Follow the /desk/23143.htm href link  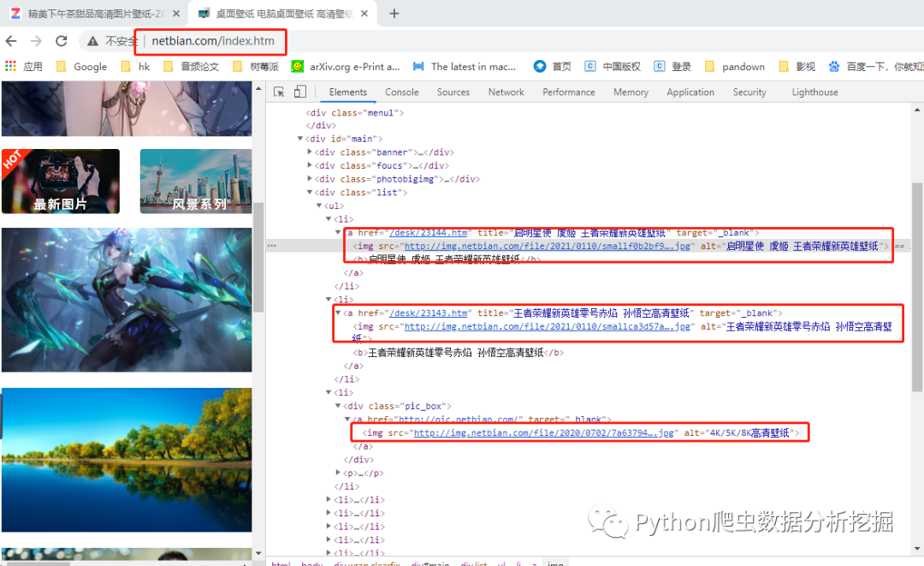coord(429,313)
